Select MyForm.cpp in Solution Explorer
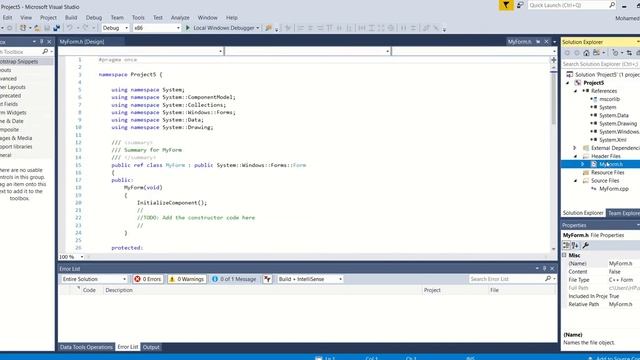The width and height of the screenshot is (640, 360). (x=613, y=189)
